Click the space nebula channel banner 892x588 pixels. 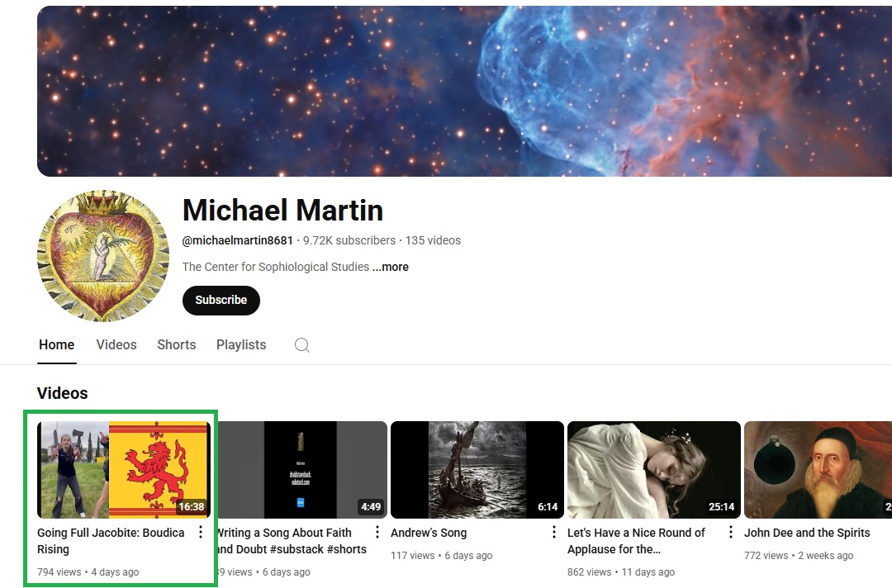click(x=464, y=91)
